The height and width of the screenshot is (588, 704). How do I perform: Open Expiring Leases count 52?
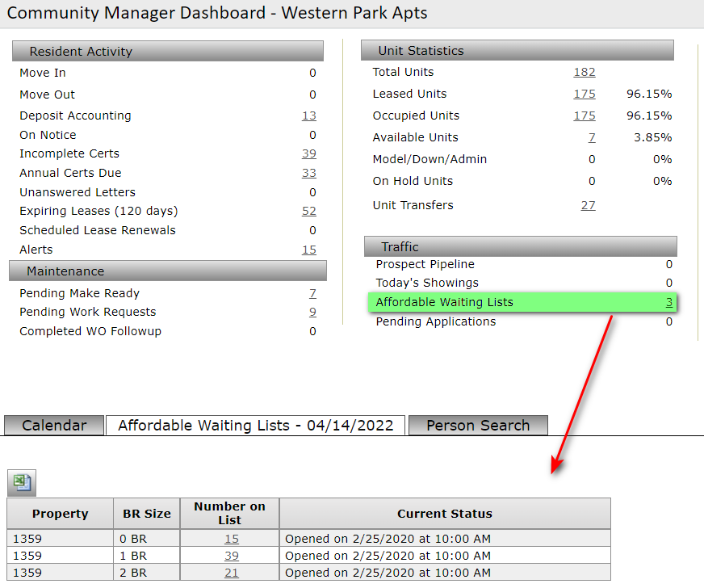[309, 211]
